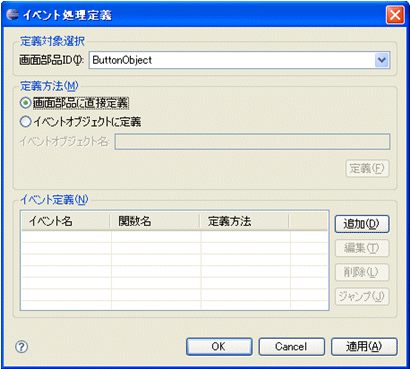Viewport: 410px width, 369px height.
Task: Confirm with the OK button
Action: pos(219,347)
